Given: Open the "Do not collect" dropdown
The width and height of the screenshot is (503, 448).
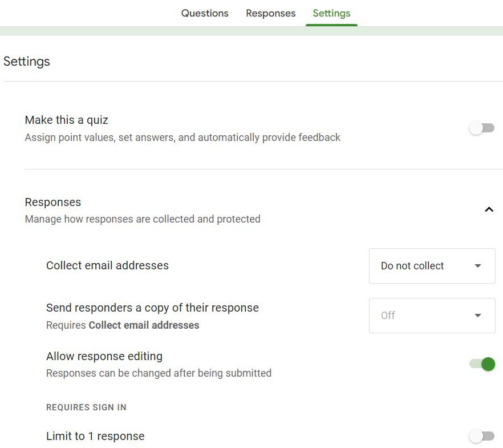Looking at the screenshot, I should tap(432, 266).
